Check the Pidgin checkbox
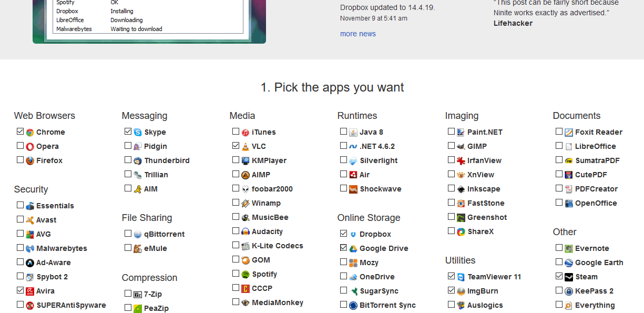Image resolution: width=644 pixels, height=313 pixels. (x=128, y=146)
